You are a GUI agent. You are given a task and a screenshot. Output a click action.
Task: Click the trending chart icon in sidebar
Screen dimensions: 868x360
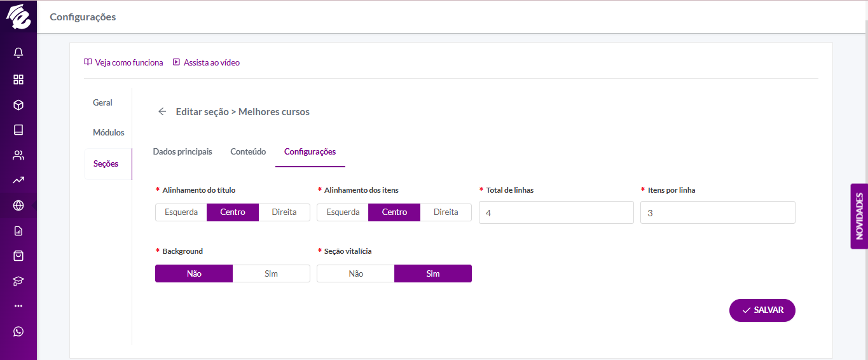coord(18,180)
